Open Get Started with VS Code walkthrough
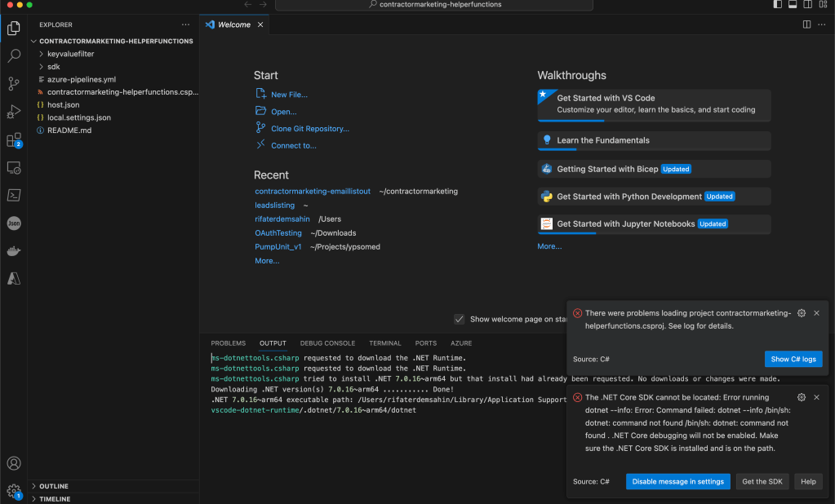This screenshot has height=504, width=835. click(x=654, y=104)
